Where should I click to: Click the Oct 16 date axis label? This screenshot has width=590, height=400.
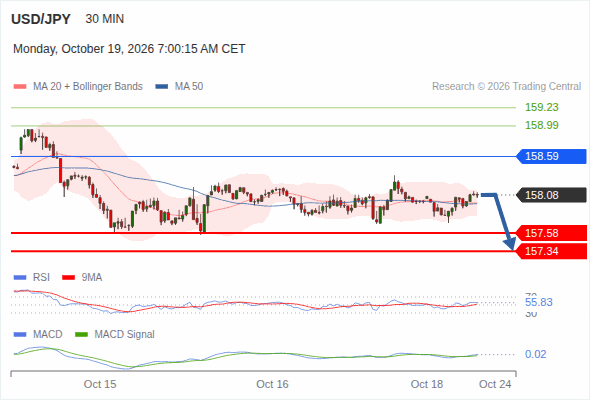click(x=272, y=385)
